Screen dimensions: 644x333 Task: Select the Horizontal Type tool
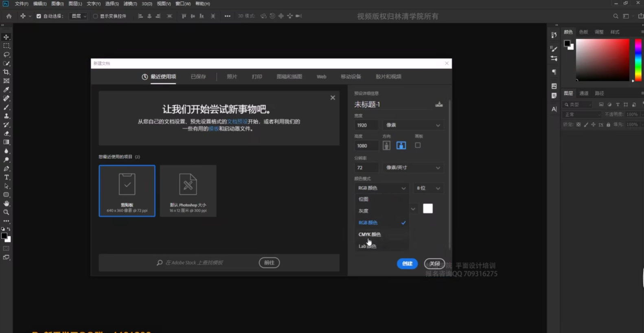[7, 177]
